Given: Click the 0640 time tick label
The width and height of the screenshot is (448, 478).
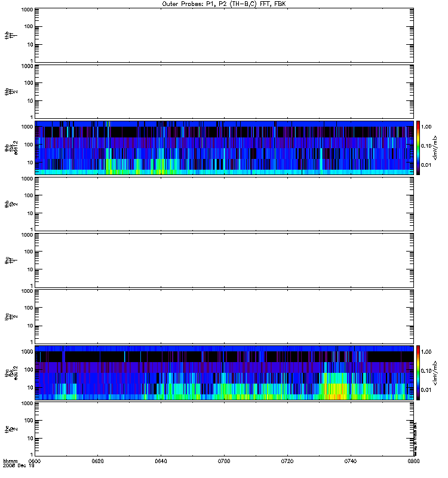Looking at the screenshot, I should pyautogui.click(x=161, y=461).
